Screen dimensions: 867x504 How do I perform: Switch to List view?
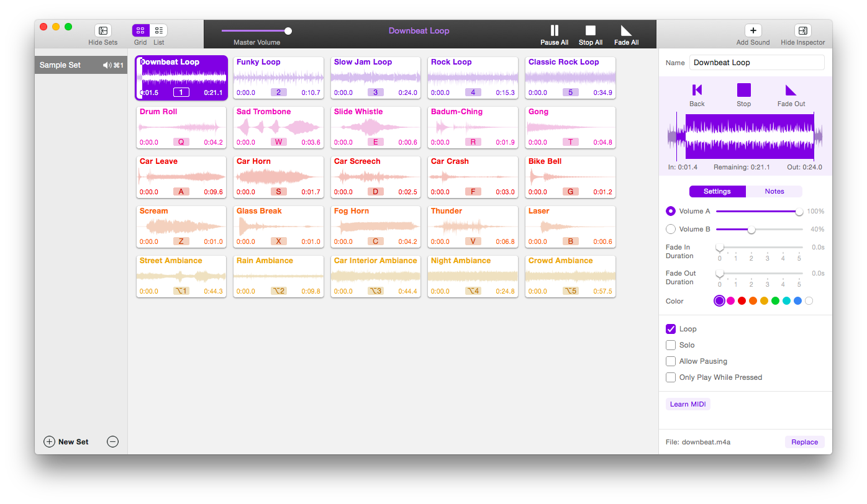pos(159,30)
